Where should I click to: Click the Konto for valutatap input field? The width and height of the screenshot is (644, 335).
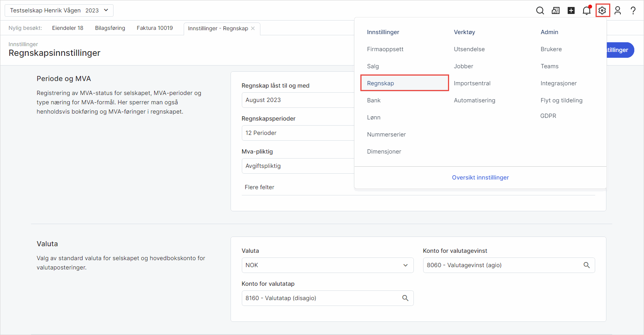tap(322, 298)
